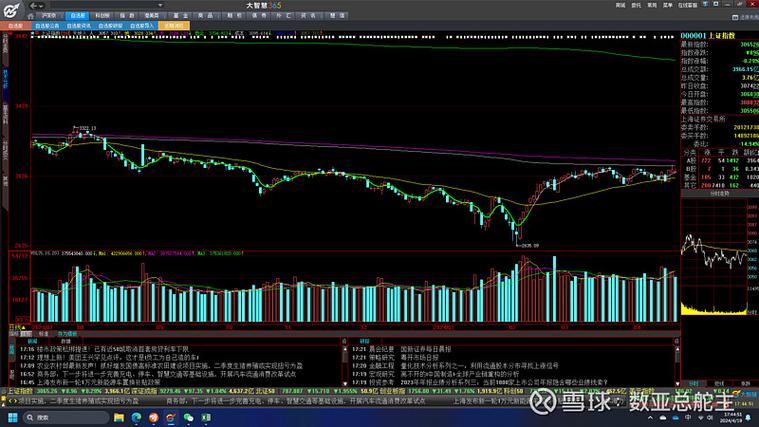This screenshot has width=759, height=427.
Task: Open the 17:12 理想上新 news headline
Action: pyautogui.click(x=109, y=357)
